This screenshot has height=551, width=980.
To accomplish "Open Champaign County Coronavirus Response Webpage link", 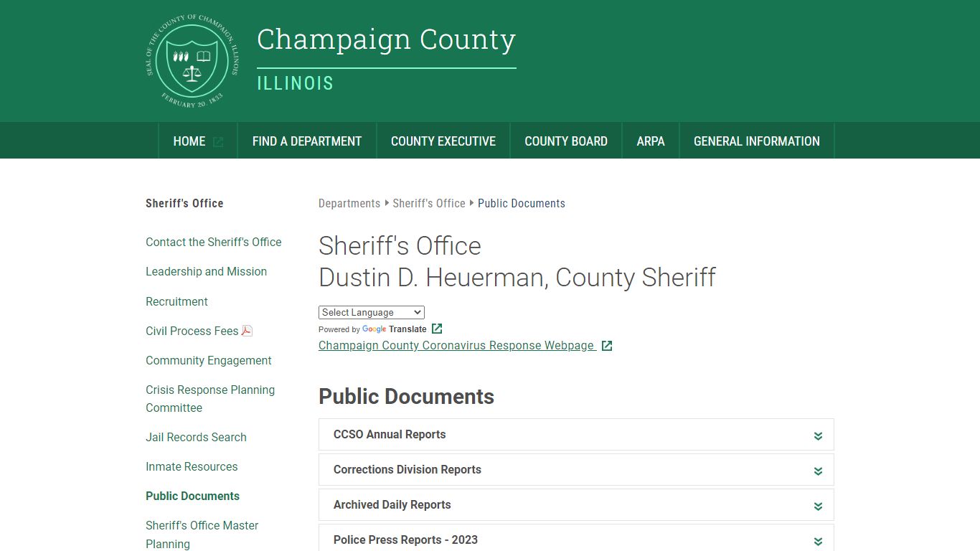I will click(457, 345).
